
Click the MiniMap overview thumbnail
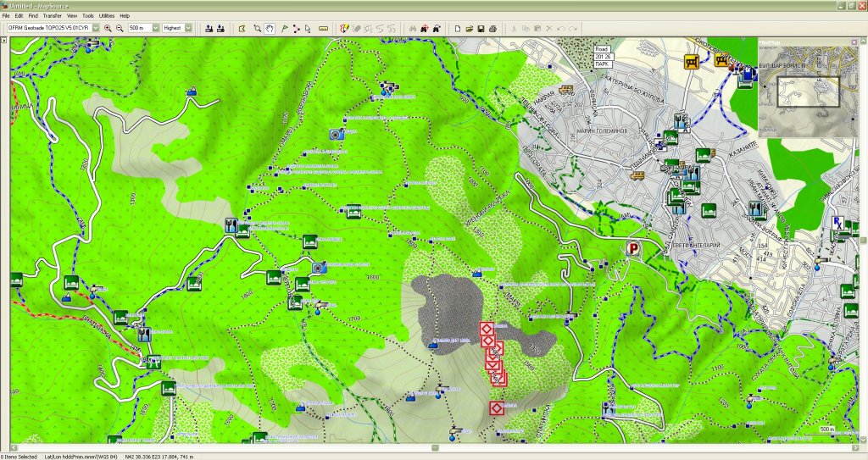(x=808, y=91)
